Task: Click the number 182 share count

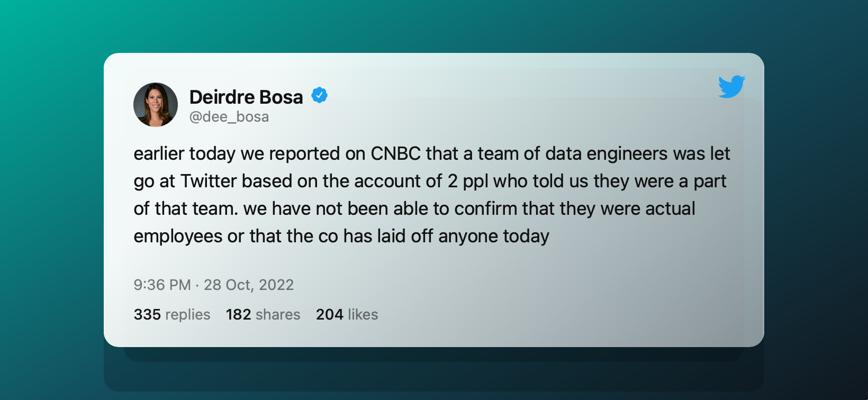Action: click(238, 314)
